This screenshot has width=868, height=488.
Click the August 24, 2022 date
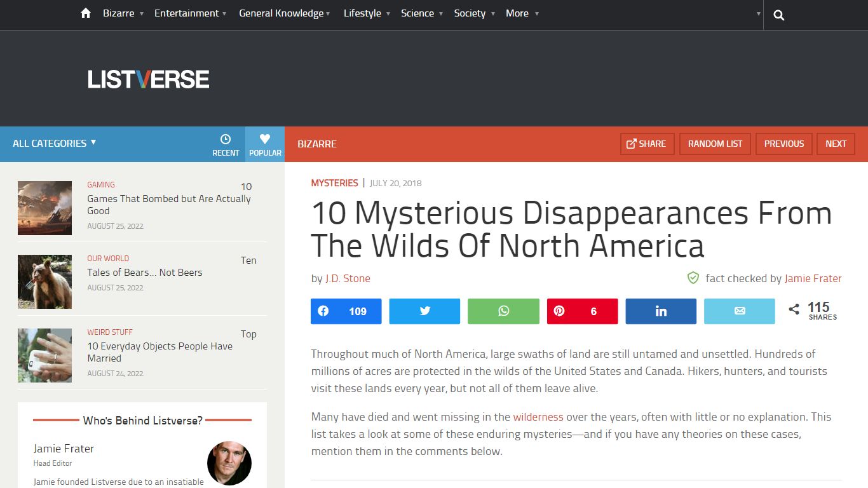[115, 374]
